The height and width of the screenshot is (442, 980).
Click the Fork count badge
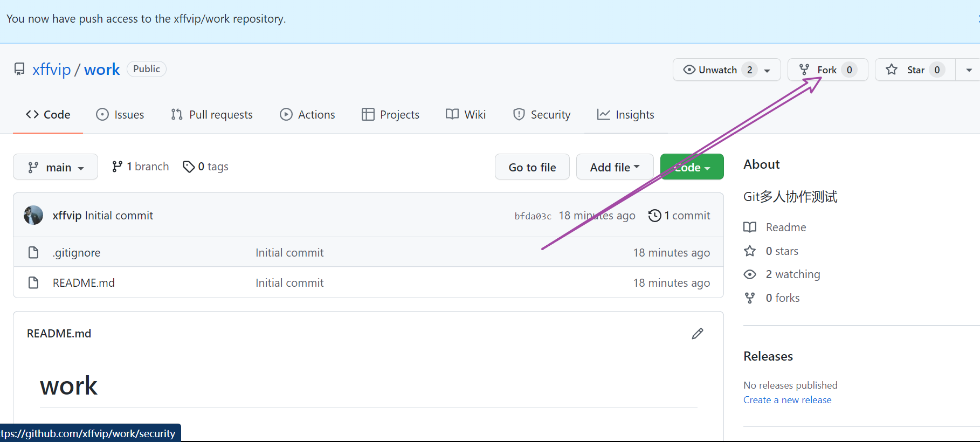849,70
